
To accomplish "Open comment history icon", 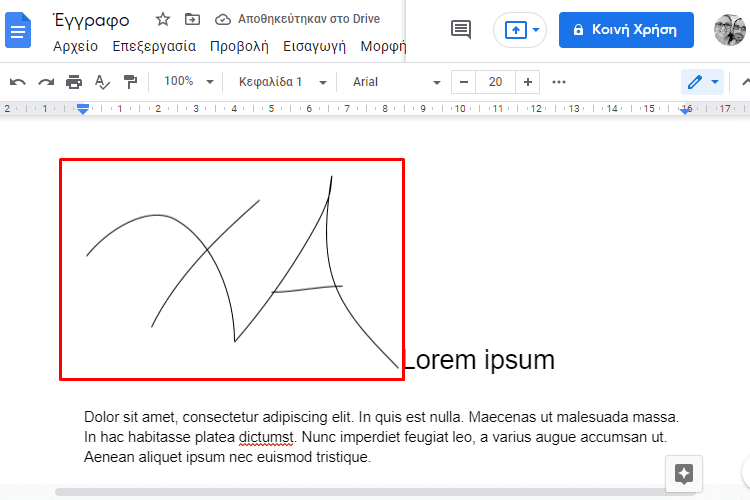I will tap(461, 30).
